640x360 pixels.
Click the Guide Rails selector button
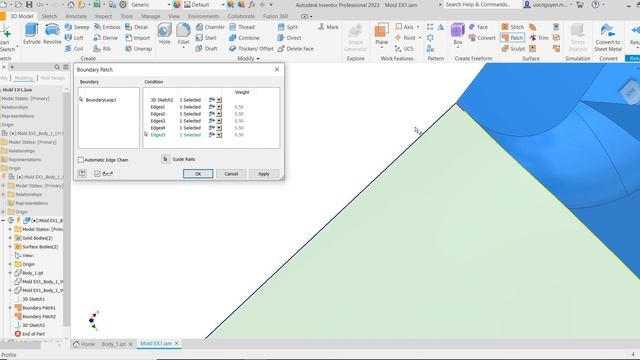coord(165,159)
